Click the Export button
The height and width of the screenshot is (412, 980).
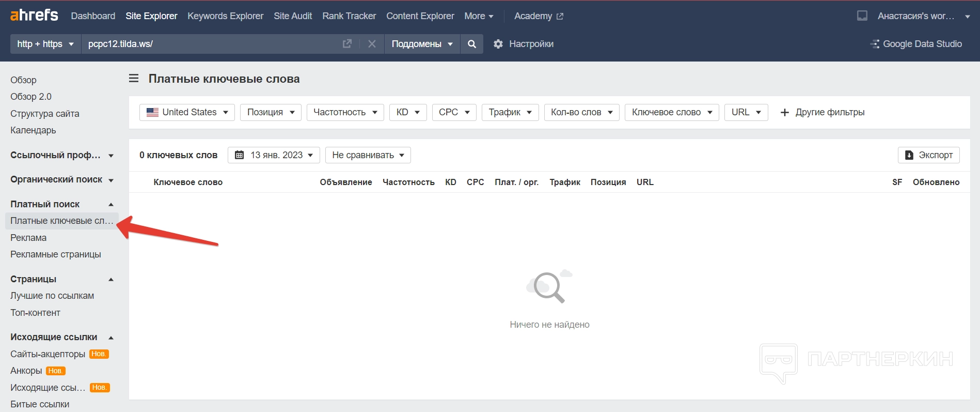click(929, 155)
